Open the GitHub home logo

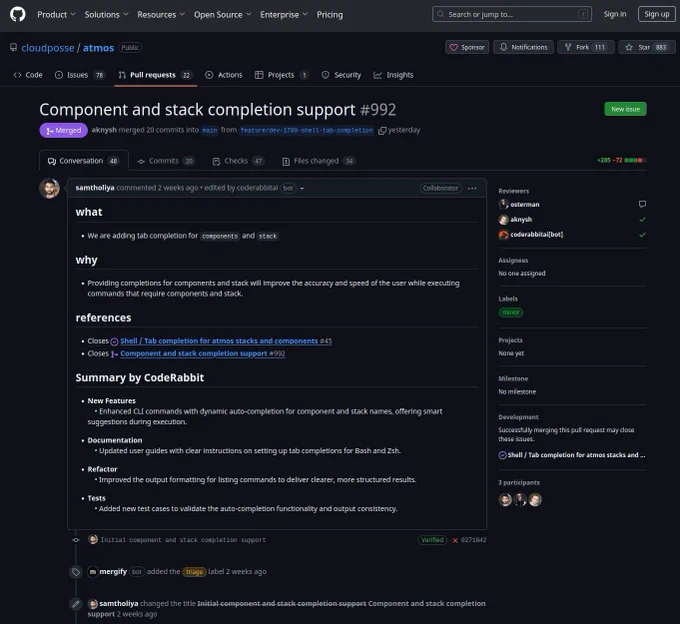[18, 14]
